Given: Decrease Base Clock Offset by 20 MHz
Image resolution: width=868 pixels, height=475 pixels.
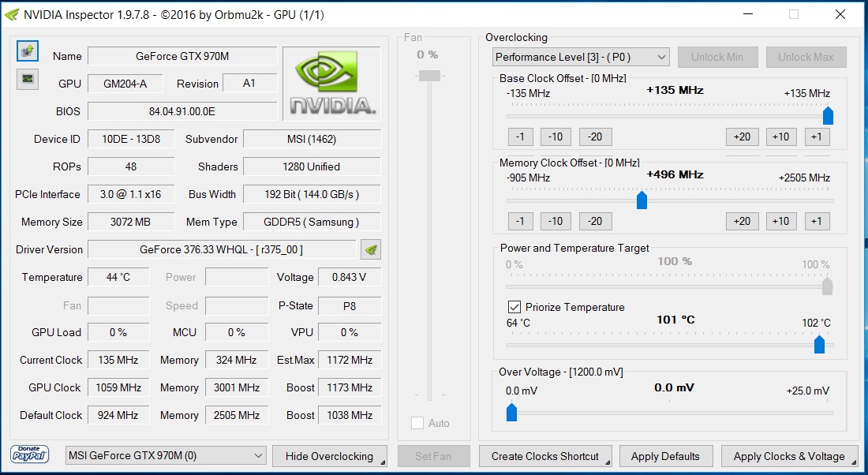Looking at the screenshot, I should coord(595,137).
